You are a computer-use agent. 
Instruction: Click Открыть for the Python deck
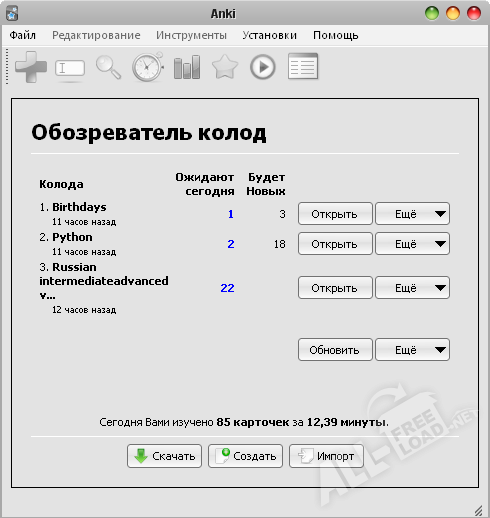coord(335,244)
